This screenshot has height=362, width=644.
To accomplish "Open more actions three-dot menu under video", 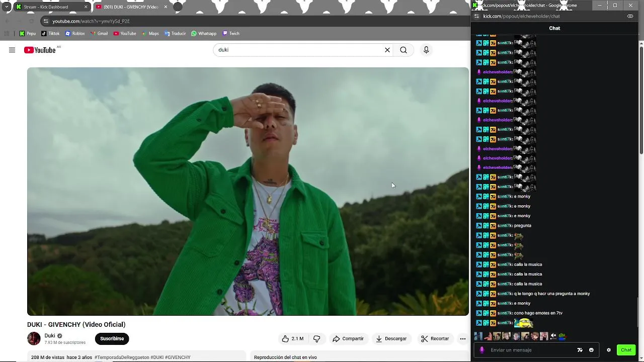I will pyautogui.click(x=463, y=339).
